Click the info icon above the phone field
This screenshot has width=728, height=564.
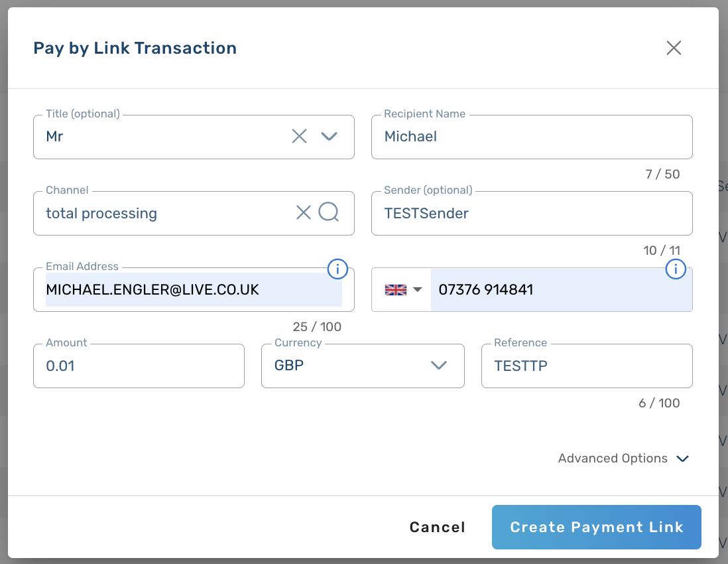click(676, 269)
